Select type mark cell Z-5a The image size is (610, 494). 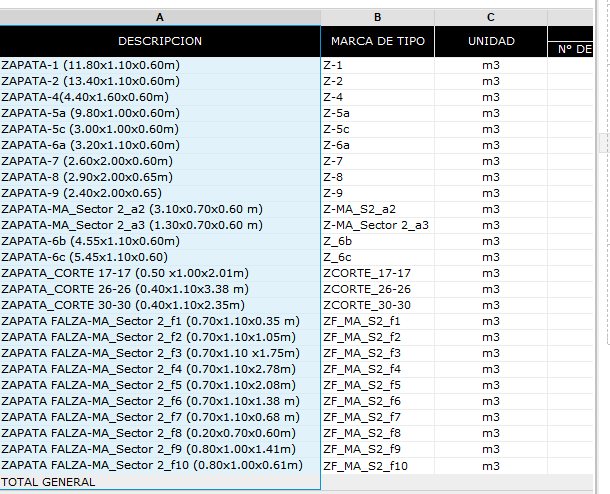377,113
